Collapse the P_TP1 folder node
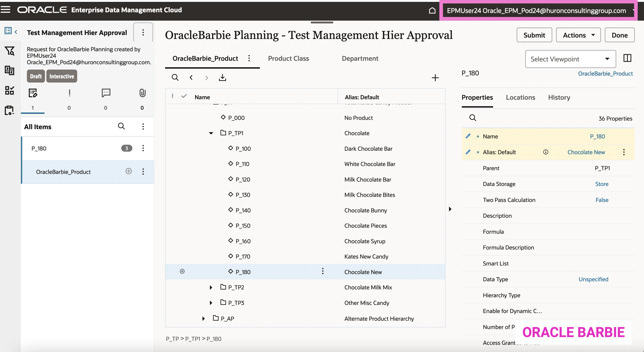 (211, 133)
